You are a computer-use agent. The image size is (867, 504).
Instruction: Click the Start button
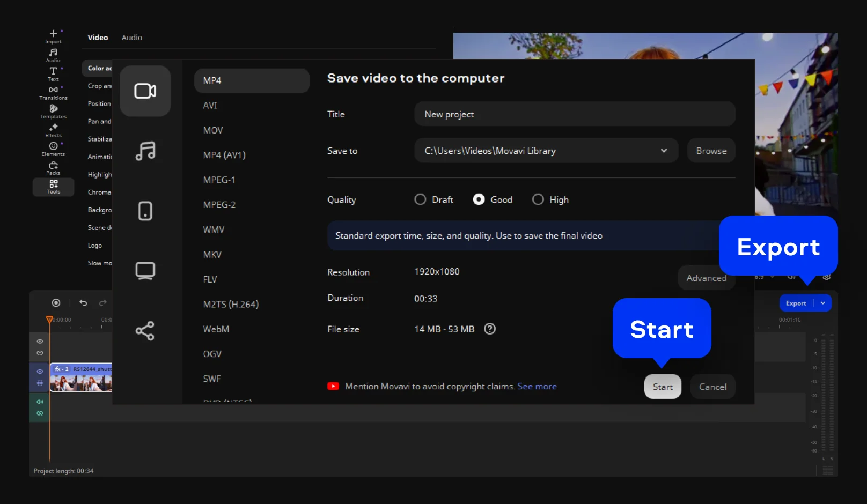tap(663, 387)
